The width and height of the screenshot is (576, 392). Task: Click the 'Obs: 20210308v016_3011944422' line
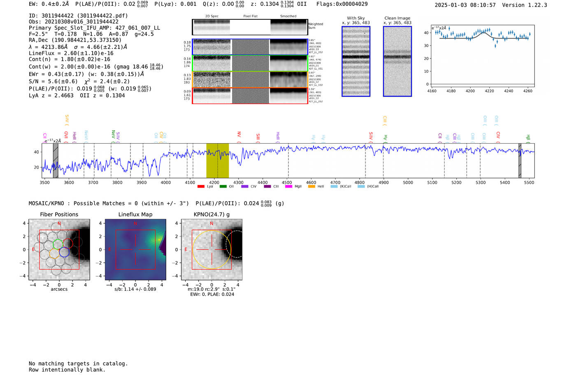click(74, 22)
